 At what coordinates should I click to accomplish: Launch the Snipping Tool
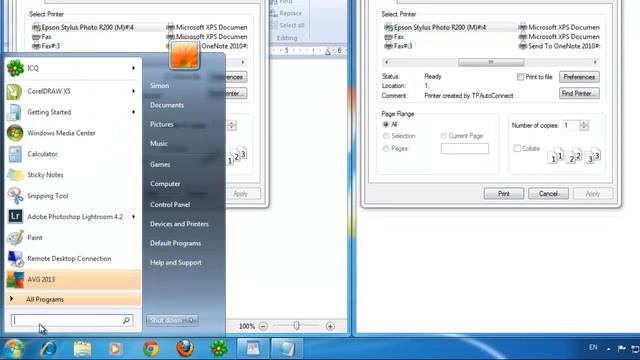[x=73, y=196]
